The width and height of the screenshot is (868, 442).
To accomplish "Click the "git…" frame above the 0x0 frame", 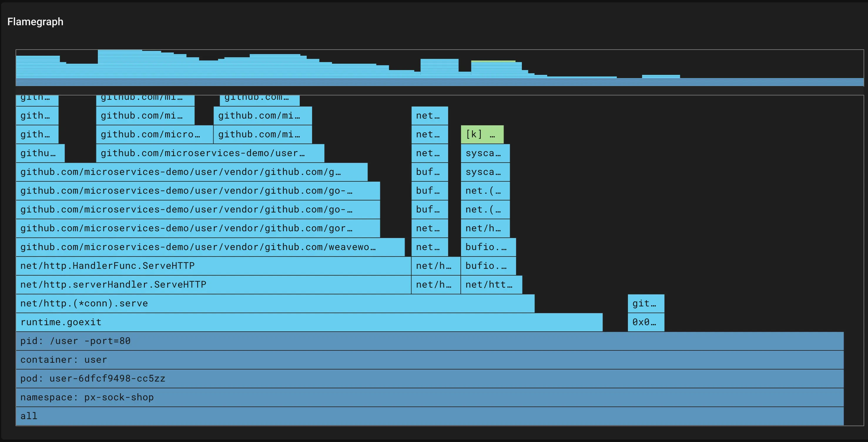I will click(x=646, y=303).
